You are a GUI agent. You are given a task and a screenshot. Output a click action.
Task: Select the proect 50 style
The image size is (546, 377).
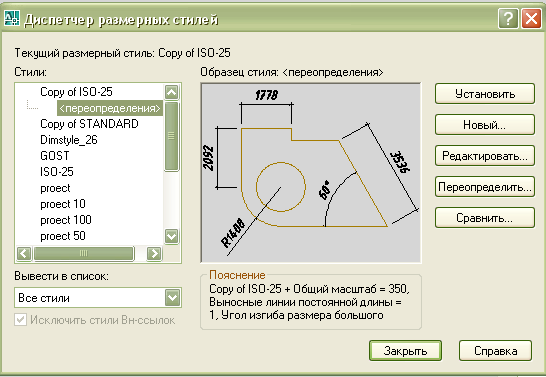tap(63, 236)
